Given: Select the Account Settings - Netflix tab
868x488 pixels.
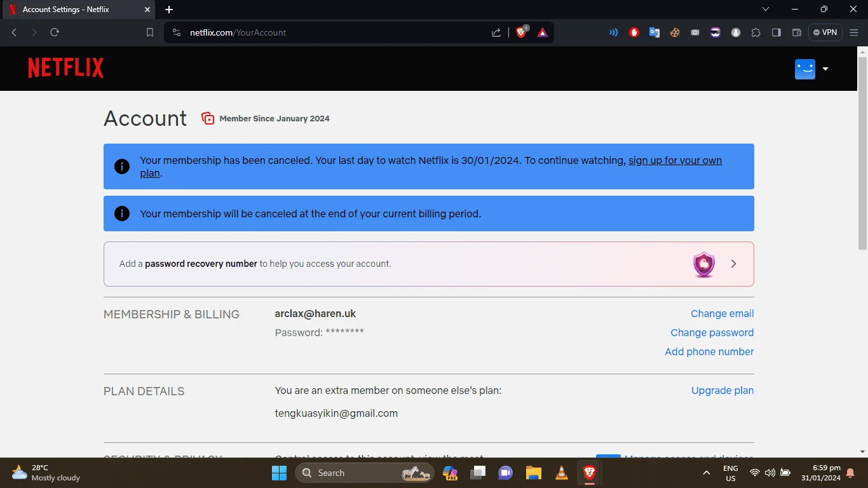Looking at the screenshot, I should pyautogui.click(x=79, y=10).
